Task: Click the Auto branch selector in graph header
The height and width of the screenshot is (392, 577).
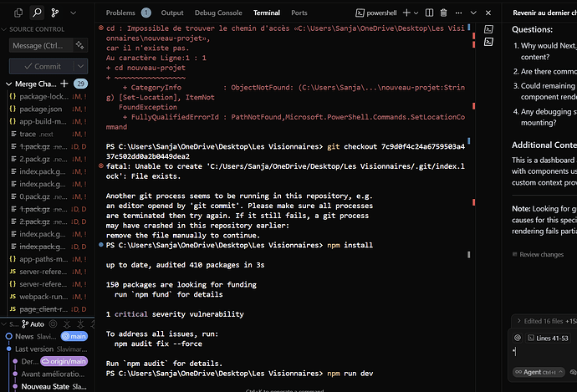Action: point(33,324)
